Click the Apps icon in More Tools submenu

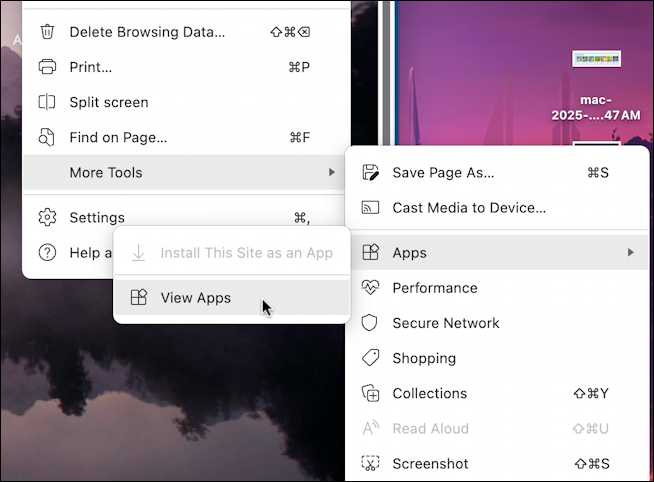pos(370,252)
